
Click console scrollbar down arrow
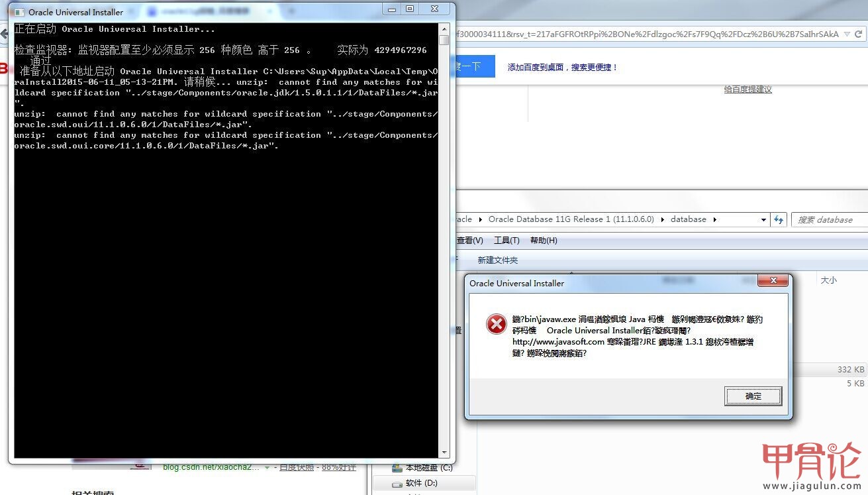click(444, 453)
